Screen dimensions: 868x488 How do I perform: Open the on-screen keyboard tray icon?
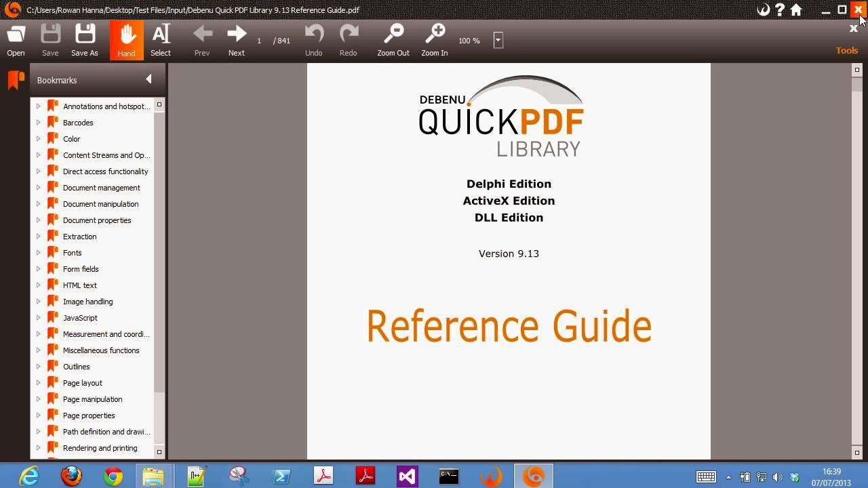707,477
